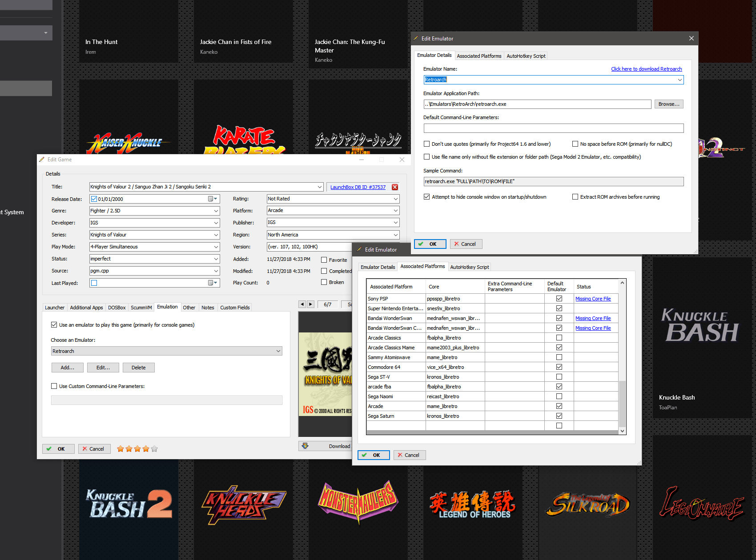The height and width of the screenshot is (560, 756).
Task: Open the Status dropdown showing imperfect
Action: pyautogui.click(x=216, y=259)
